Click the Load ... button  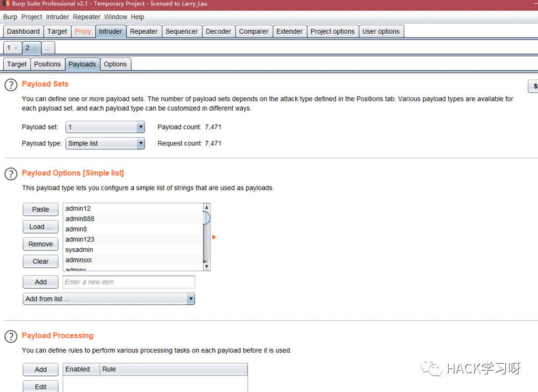(41, 227)
